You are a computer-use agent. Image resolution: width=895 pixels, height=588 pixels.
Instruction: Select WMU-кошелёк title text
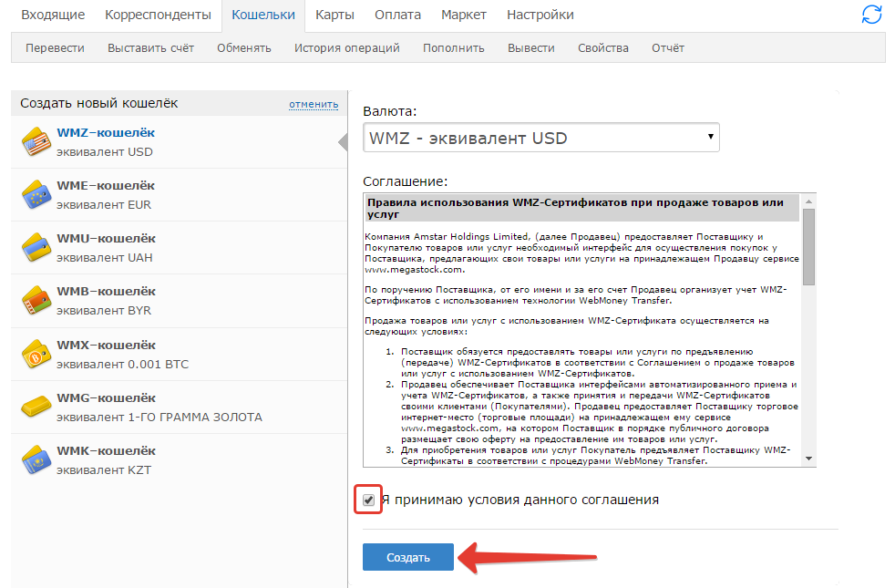[106, 238]
